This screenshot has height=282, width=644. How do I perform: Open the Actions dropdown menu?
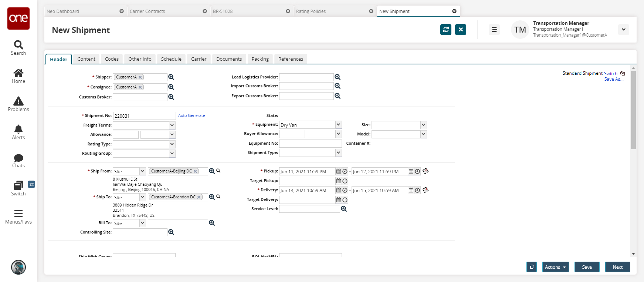555,267
